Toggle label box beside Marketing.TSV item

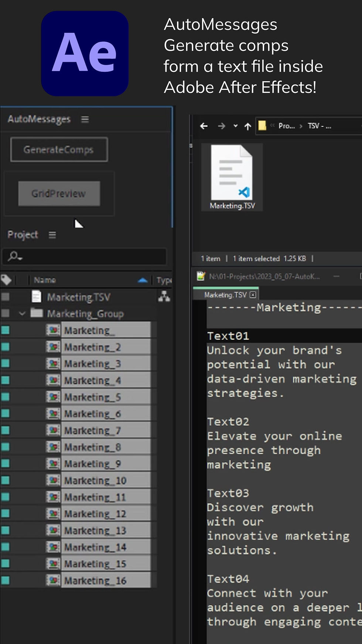pos(5,296)
